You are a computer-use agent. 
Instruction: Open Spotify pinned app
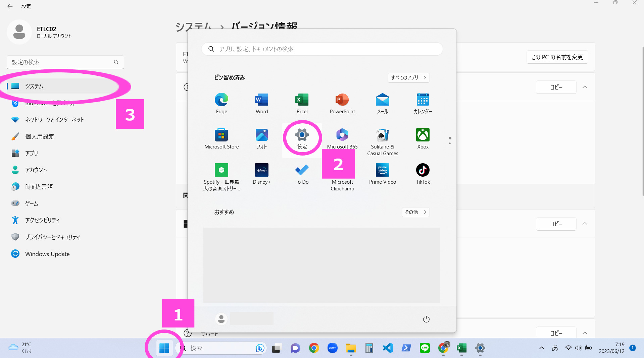[x=221, y=177]
